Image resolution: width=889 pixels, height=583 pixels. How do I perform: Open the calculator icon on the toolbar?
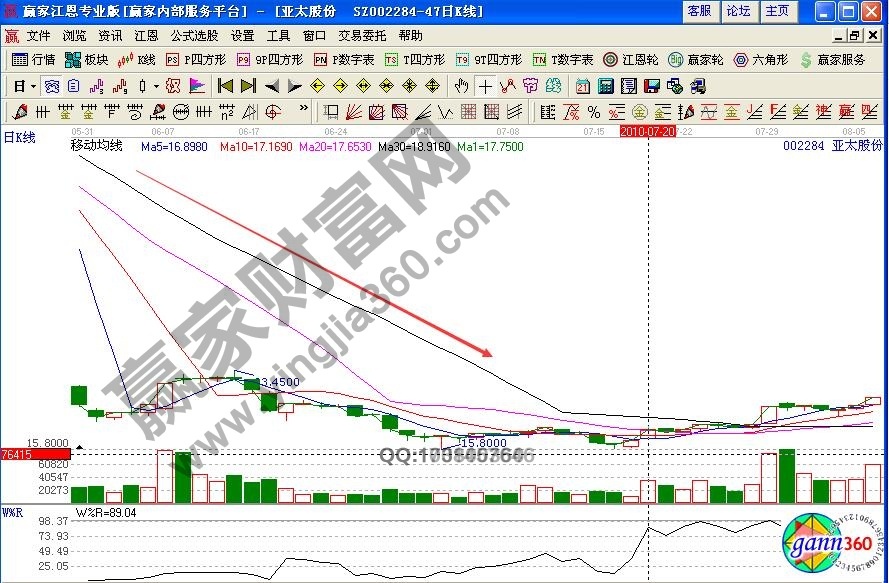[x=609, y=86]
